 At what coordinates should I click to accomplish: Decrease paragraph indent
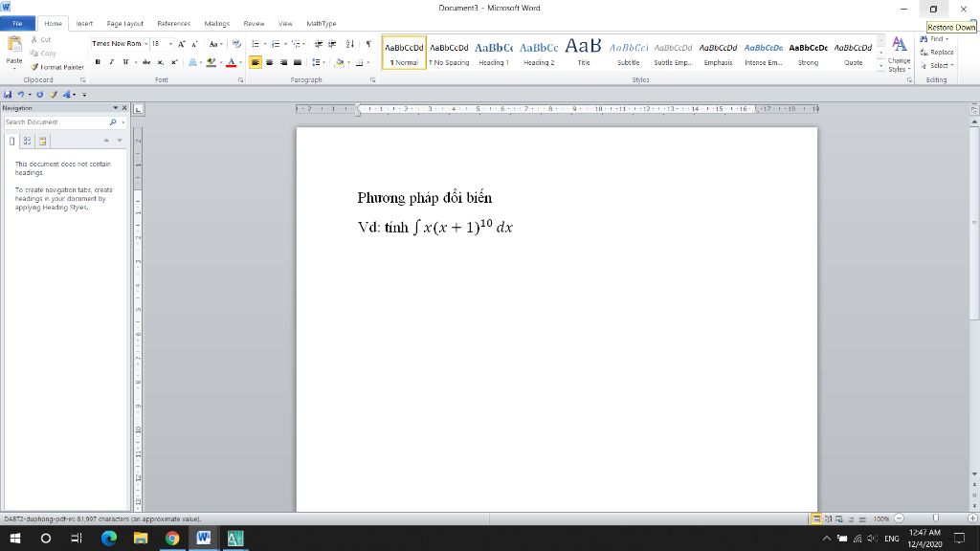click(x=318, y=44)
